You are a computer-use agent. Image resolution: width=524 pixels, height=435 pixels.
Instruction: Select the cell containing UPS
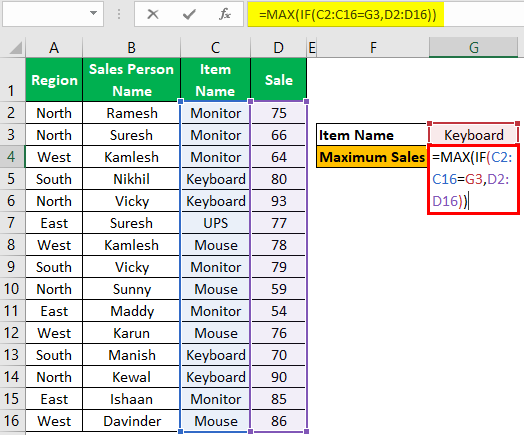[216, 223]
